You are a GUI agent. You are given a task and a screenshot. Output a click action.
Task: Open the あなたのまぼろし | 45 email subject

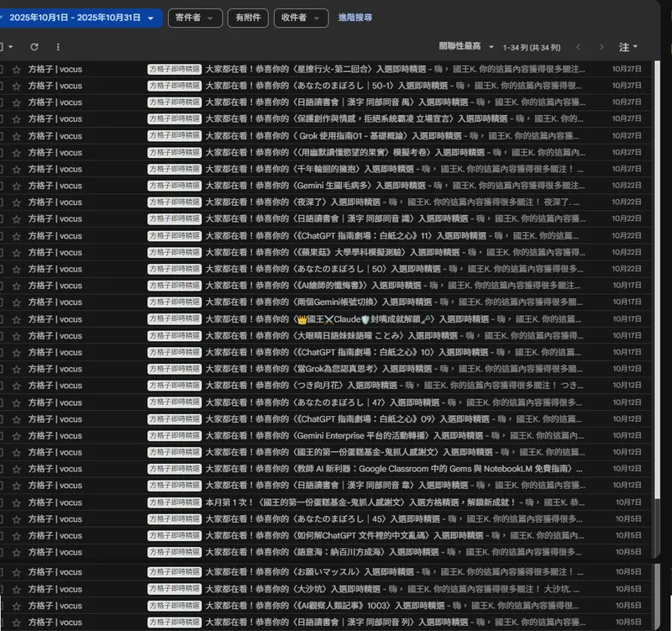pyautogui.click(x=323, y=519)
